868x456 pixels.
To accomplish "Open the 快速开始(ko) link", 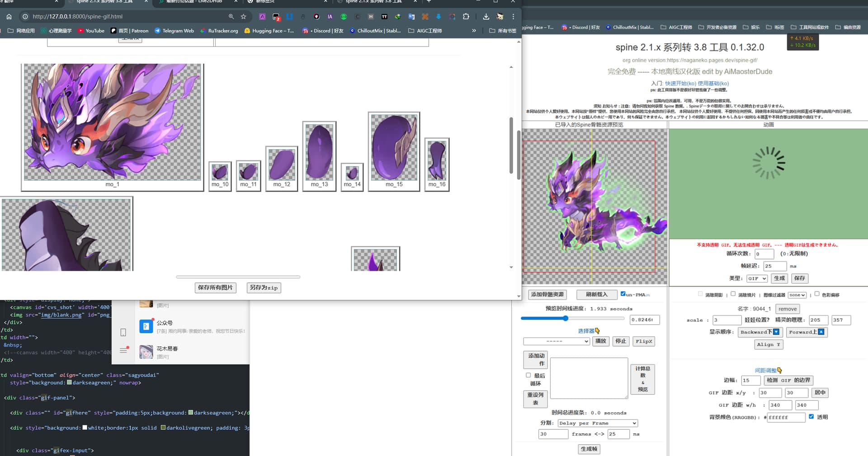I will coord(680,83).
